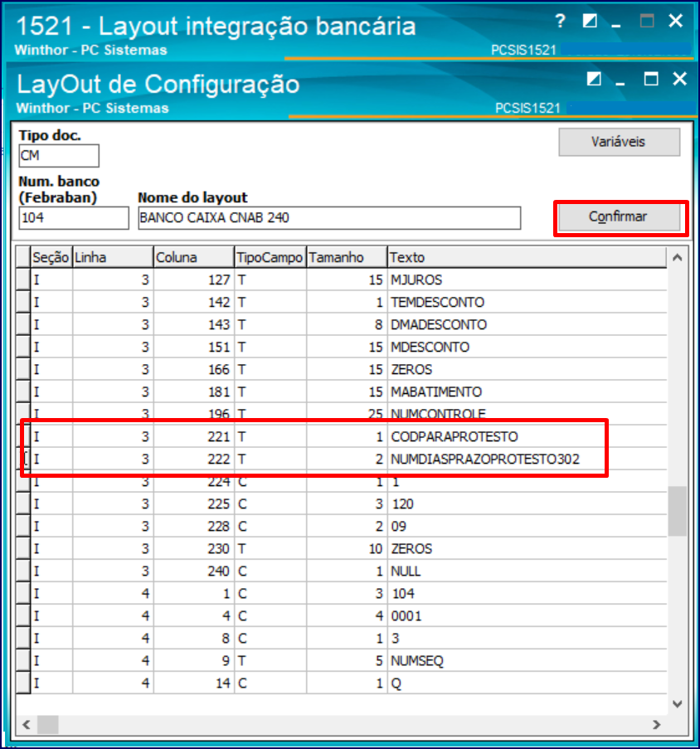Click the Q text cell

[527, 684]
